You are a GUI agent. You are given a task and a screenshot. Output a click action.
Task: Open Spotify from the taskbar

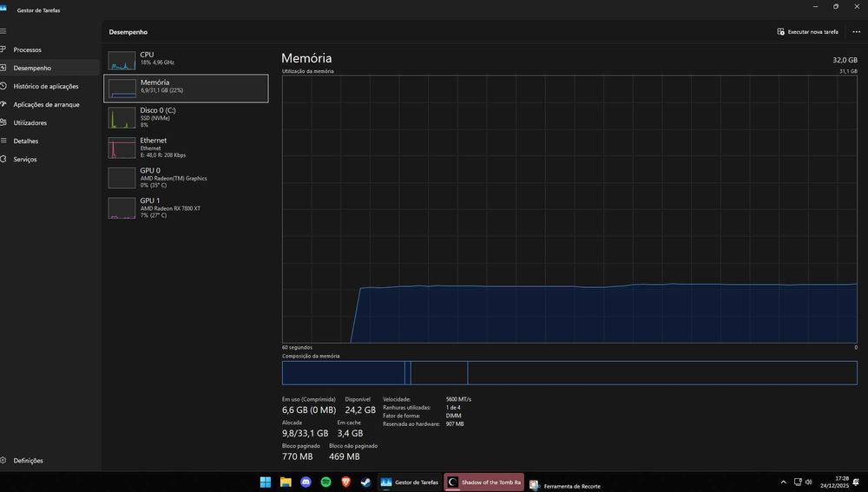325,482
